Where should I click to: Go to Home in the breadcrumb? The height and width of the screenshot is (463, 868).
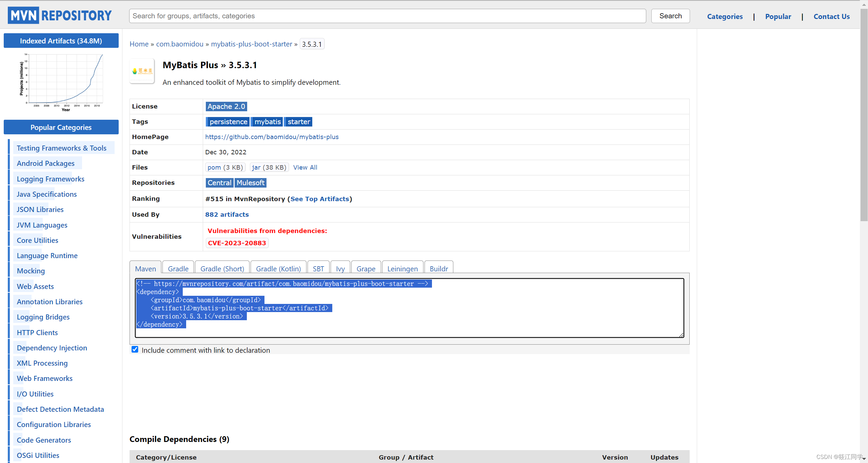click(x=139, y=44)
